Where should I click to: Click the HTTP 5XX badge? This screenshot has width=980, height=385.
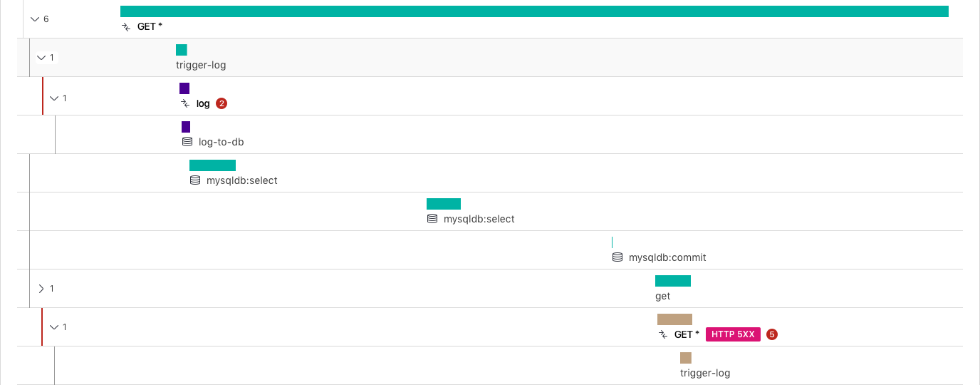pyautogui.click(x=733, y=334)
